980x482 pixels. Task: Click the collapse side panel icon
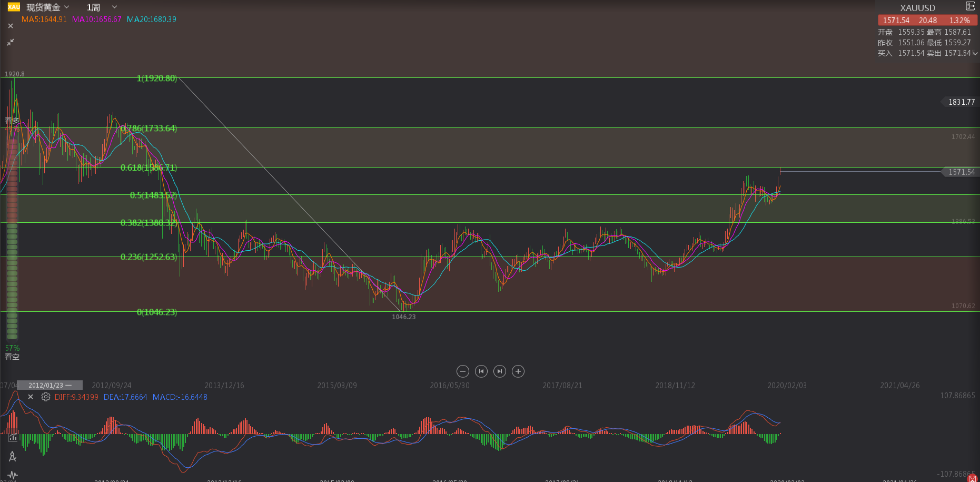click(970, 6)
